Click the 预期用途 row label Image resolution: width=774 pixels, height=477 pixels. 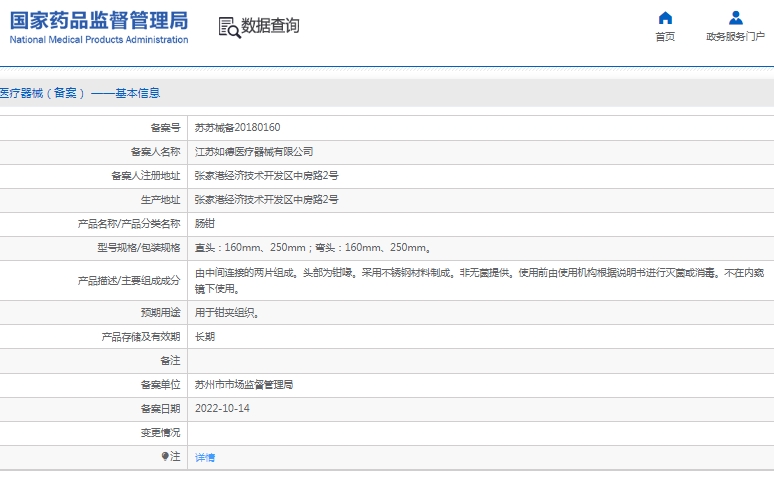click(160, 313)
